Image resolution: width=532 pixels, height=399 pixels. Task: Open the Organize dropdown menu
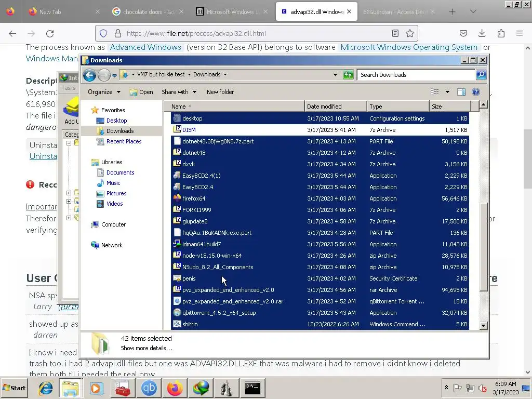(x=104, y=92)
